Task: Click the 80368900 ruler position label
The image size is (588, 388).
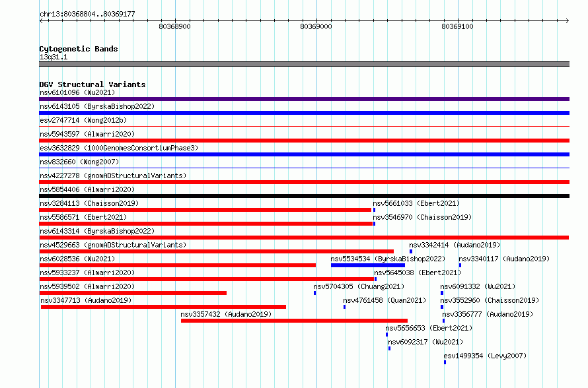Action: point(175,26)
